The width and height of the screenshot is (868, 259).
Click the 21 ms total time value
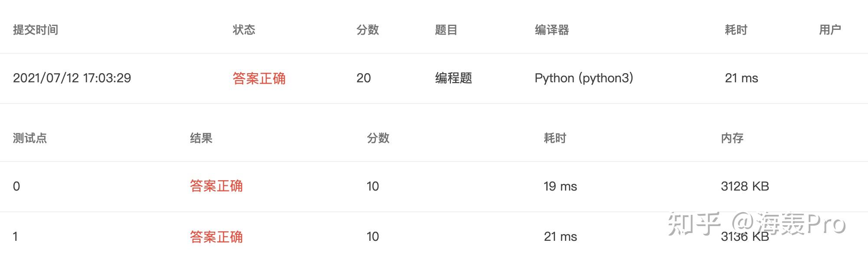pos(741,78)
